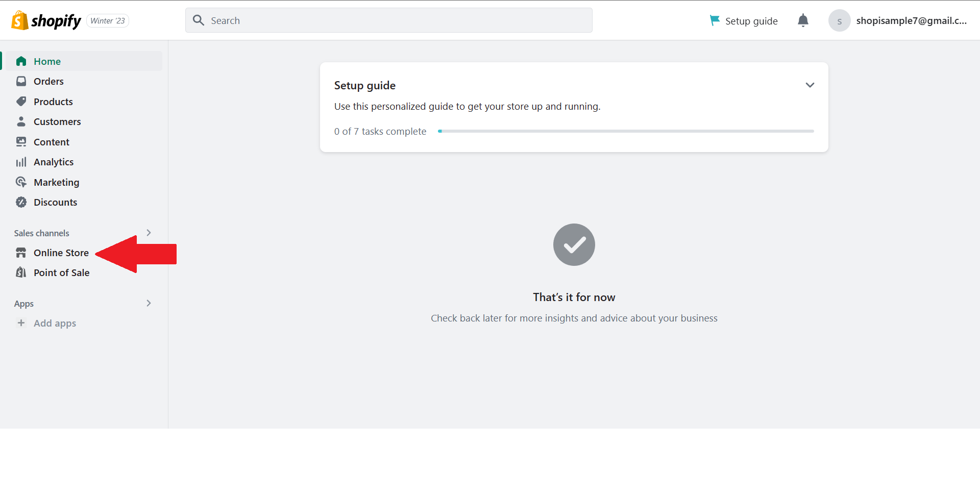This screenshot has width=980, height=496.
Task: Click the Online Store storefront icon
Action: (x=21, y=253)
